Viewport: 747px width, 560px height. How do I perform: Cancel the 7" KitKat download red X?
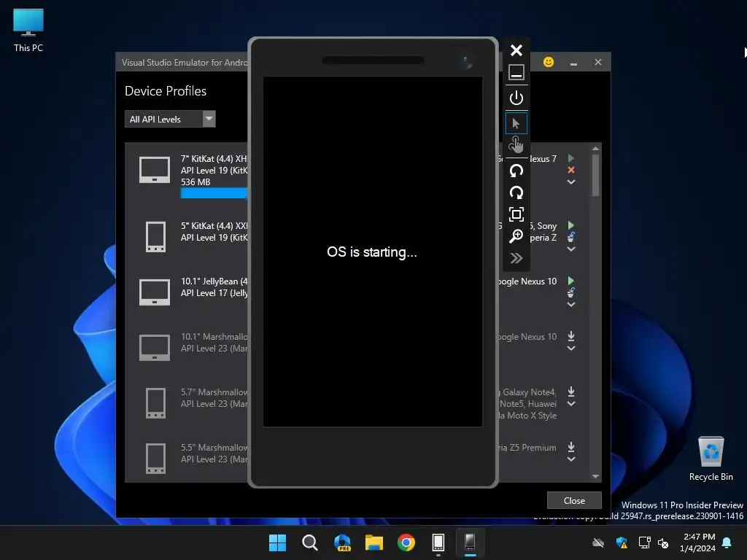[x=570, y=170]
